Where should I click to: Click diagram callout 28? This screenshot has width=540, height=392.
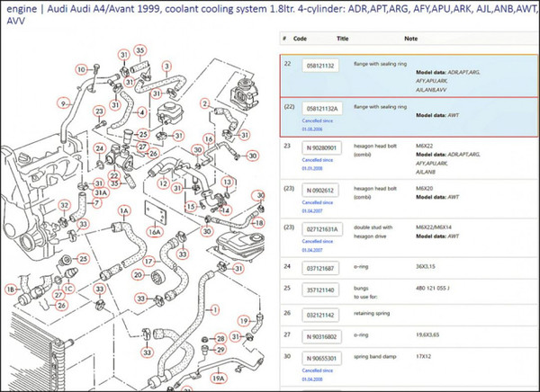[x=220, y=339]
